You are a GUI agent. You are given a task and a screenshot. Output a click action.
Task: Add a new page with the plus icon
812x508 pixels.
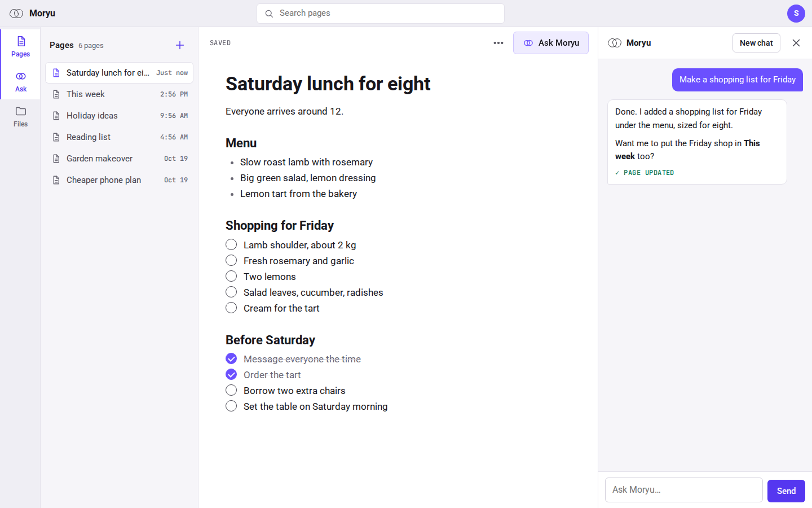(x=180, y=45)
